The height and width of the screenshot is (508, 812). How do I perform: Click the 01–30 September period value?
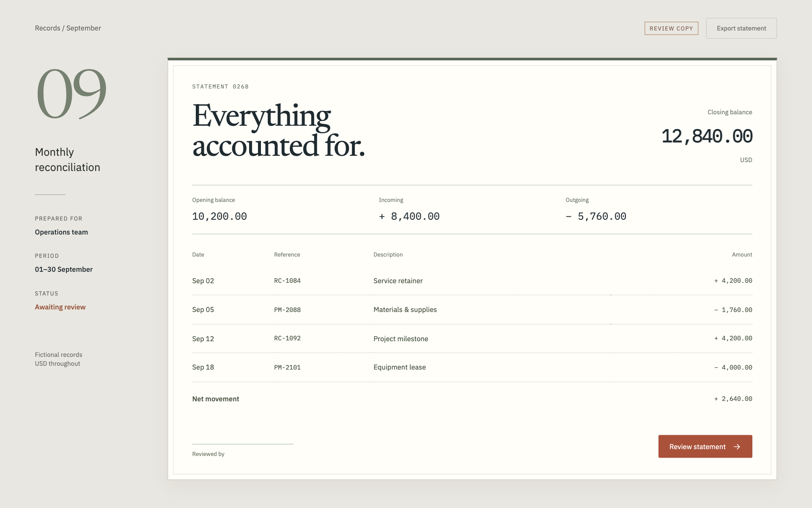[63, 269]
